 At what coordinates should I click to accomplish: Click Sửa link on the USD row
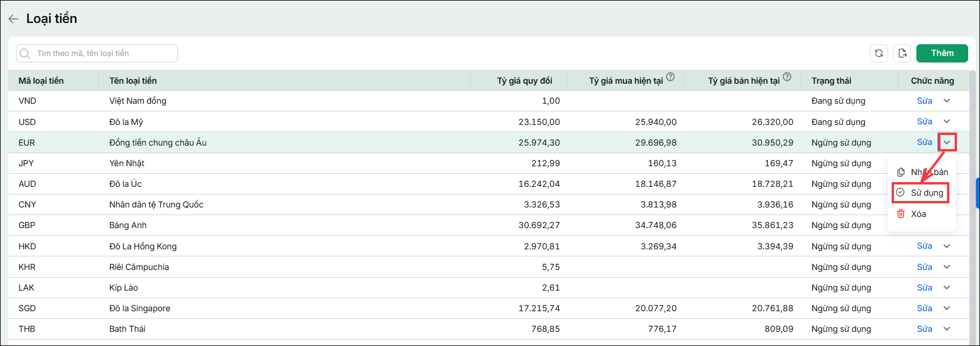coord(924,121)
